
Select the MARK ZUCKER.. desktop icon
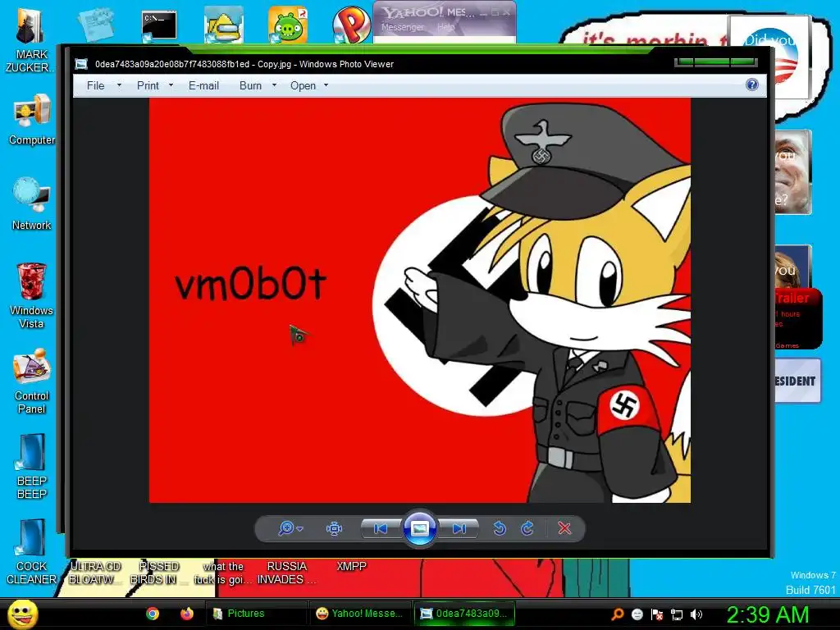[31, 40]
